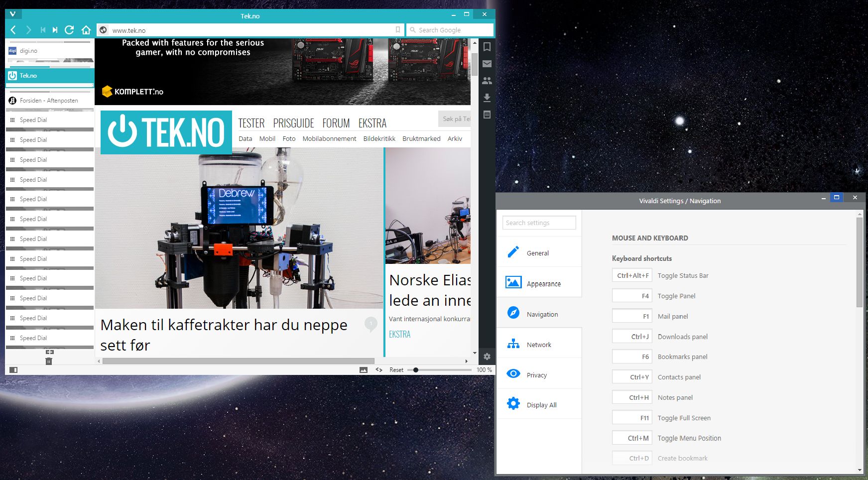Screen dimensions: 868x480
Task: Open the 3D printer article image
Action: tap(239, 228)
